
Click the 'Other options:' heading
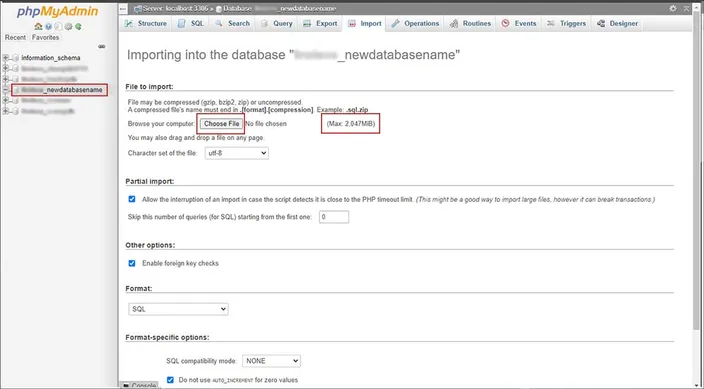pyautogui.click(x=150, y=245)
